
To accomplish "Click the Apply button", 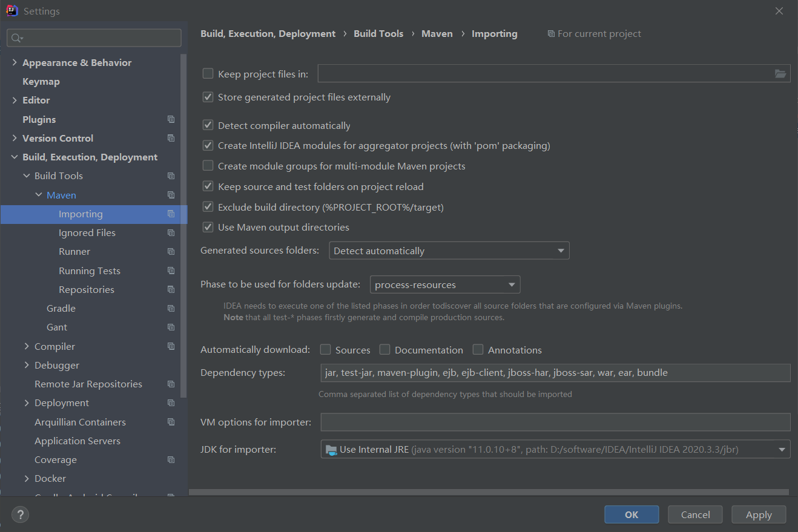I will [x=759, y=514].
